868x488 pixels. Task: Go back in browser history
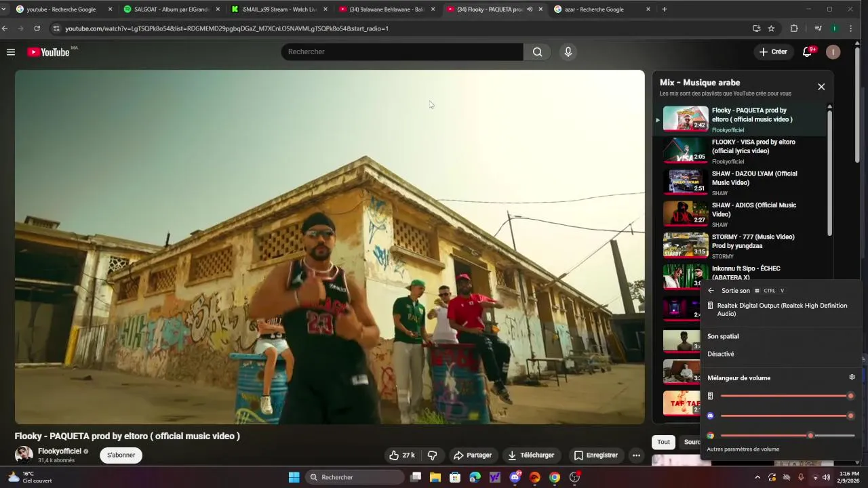point(5,28)
